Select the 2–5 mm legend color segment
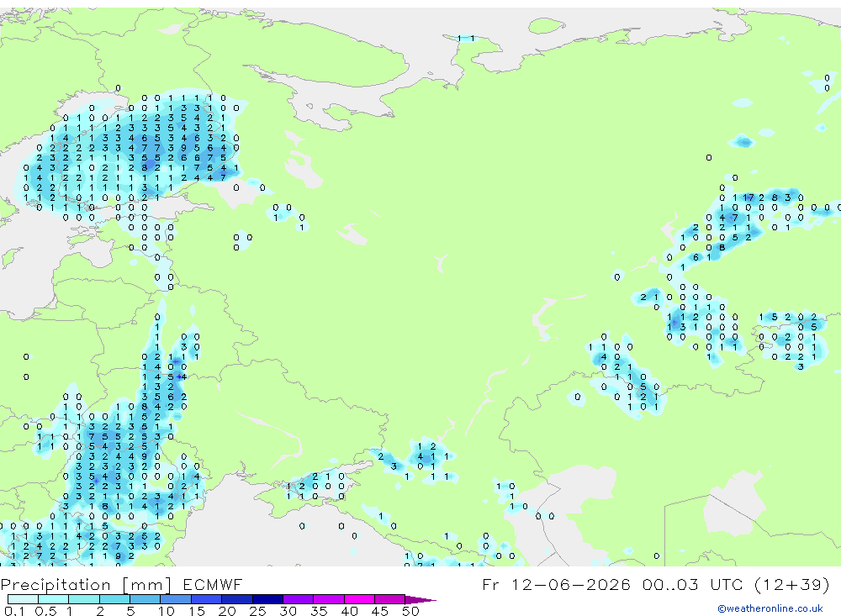Screen dimensions: 841x616 click(114, 599)
